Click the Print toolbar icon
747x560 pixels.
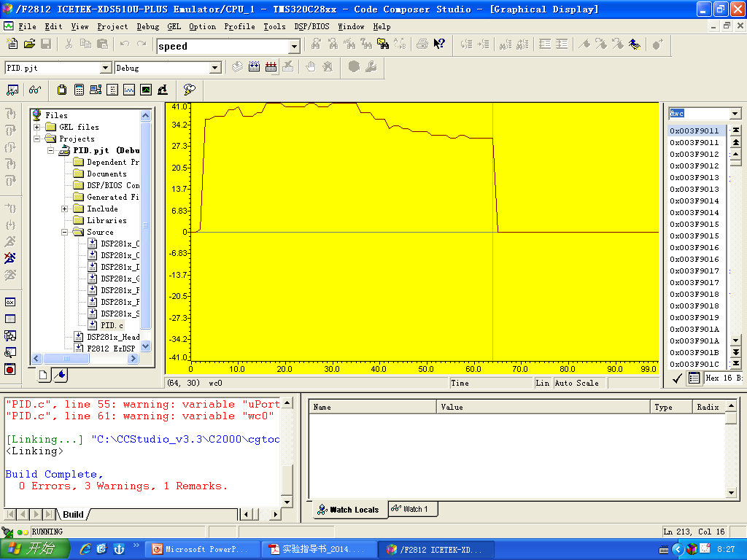[x=422, y=44]
